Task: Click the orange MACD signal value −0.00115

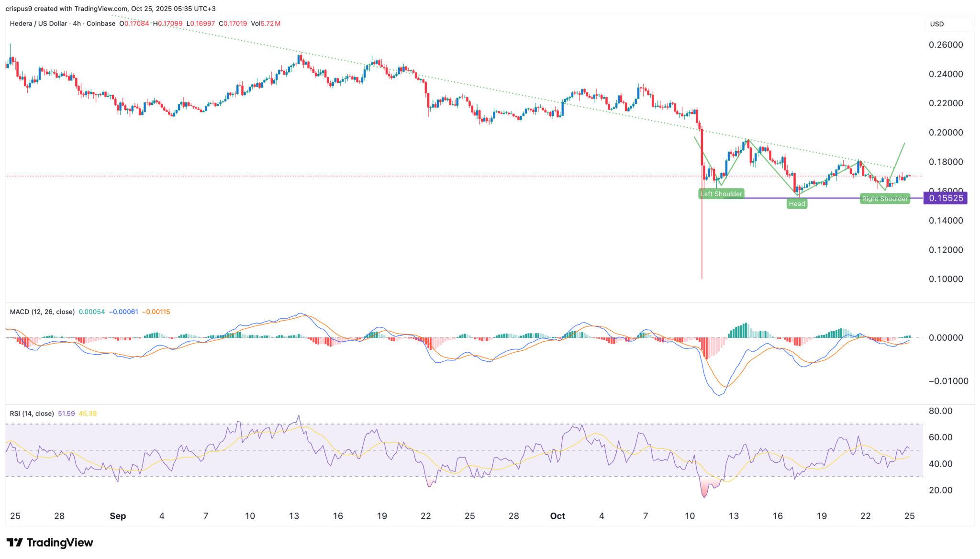Action: click(156, 312)
